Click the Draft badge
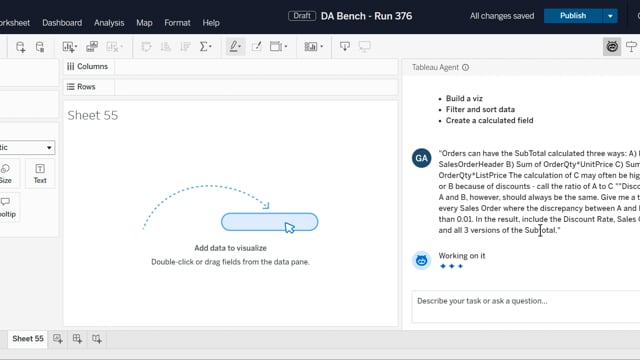640x360 pixels. click(x=302, y=16)
